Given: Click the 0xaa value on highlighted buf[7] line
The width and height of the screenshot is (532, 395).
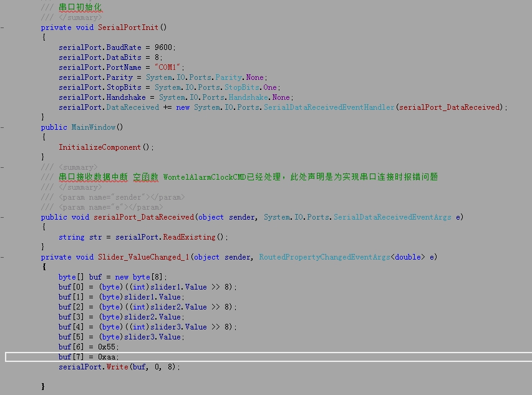Looking at the screenshot, I should (x=107, y=357).
